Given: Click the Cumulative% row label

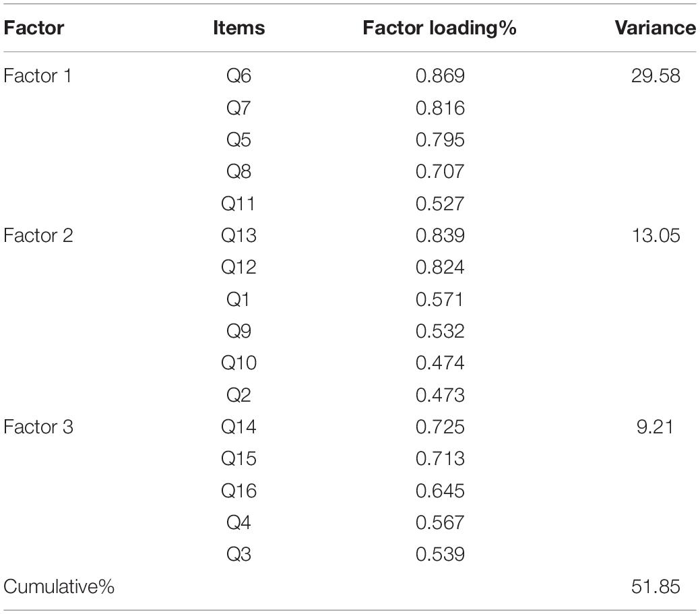Looking at the screenshot, I should 59,586.
